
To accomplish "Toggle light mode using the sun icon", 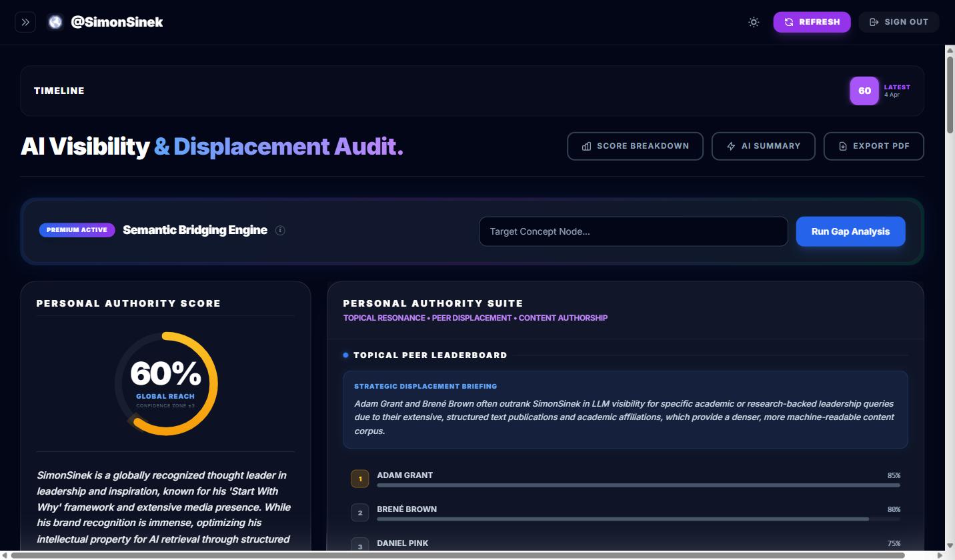I will (754, 22).
